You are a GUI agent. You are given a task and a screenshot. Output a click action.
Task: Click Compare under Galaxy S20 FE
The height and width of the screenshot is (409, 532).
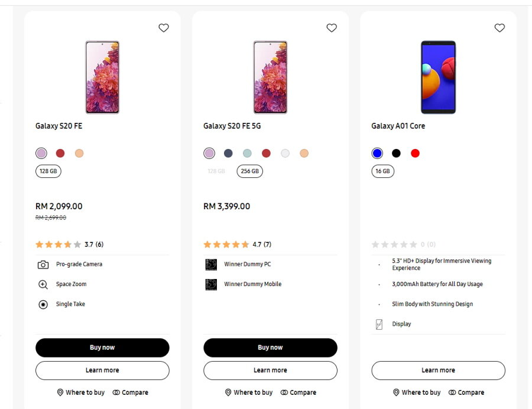pyautogui.click(x=130, y=392)
